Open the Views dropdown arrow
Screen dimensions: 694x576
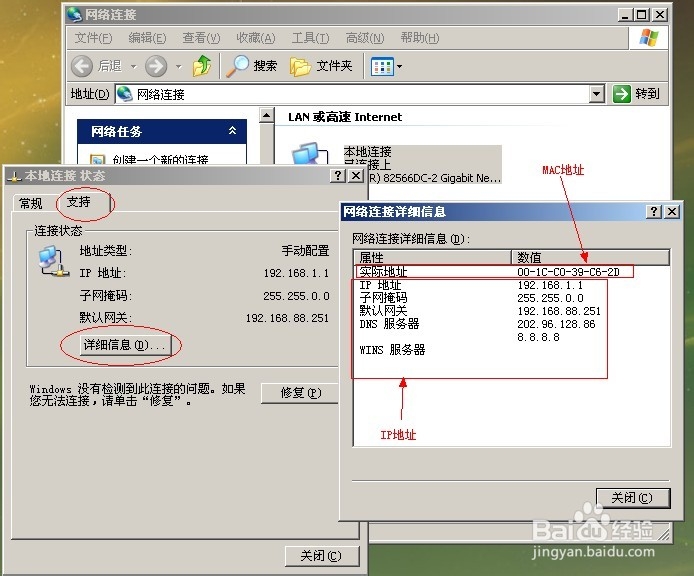[x=399, y=66]
